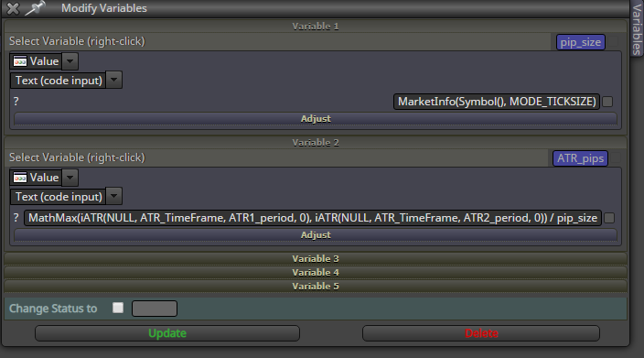Screen dimensions: 644x358
Task: Toggle checkbox beside MathMax code field
Action: pos(609,218)
